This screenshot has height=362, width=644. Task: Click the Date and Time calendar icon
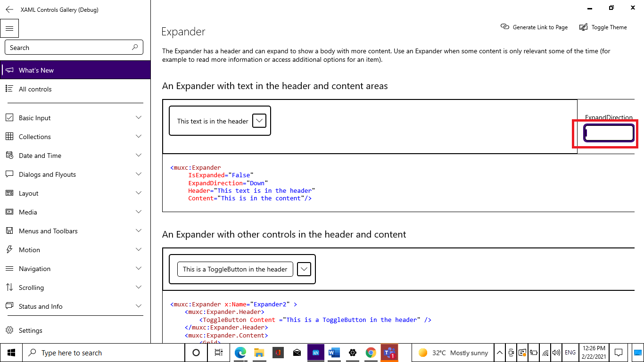[9, 156]
